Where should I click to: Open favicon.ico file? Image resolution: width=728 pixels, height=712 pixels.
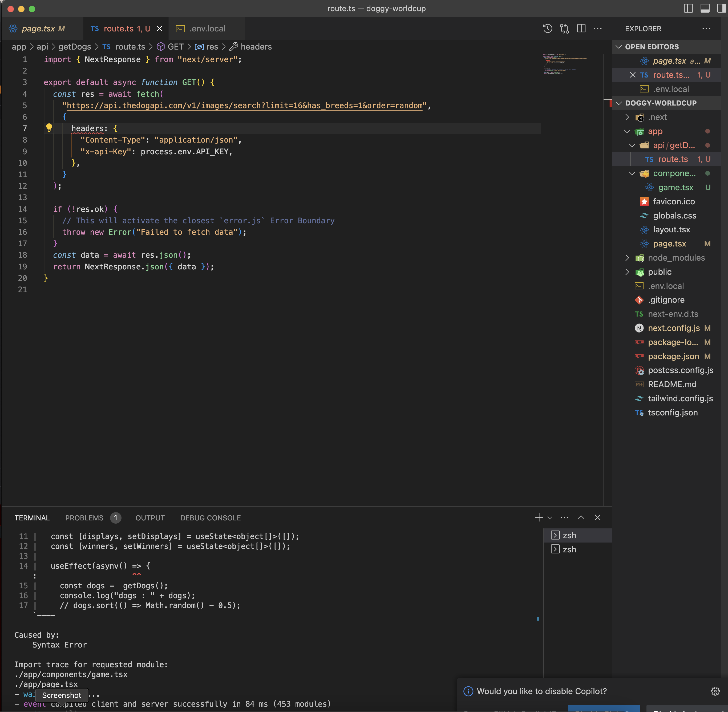click(x=667, y=201)
